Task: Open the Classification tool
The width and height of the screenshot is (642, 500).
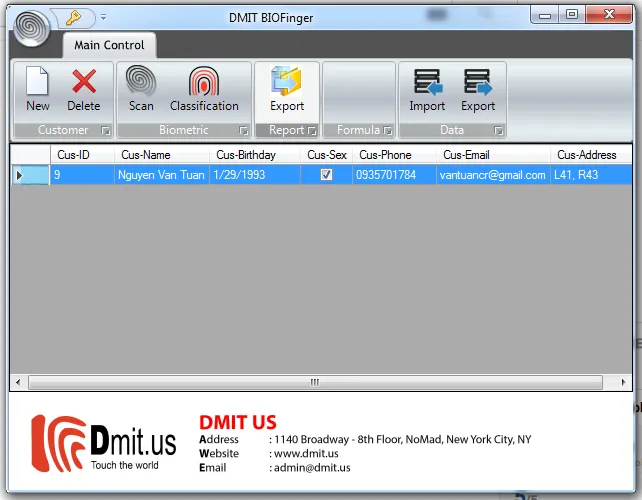Action: [x=204, y=88]
